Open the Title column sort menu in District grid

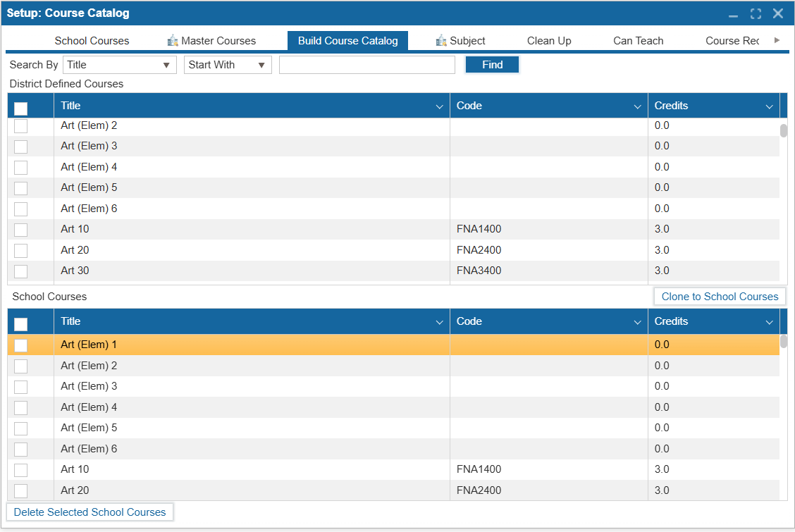[x=440, y=106]
